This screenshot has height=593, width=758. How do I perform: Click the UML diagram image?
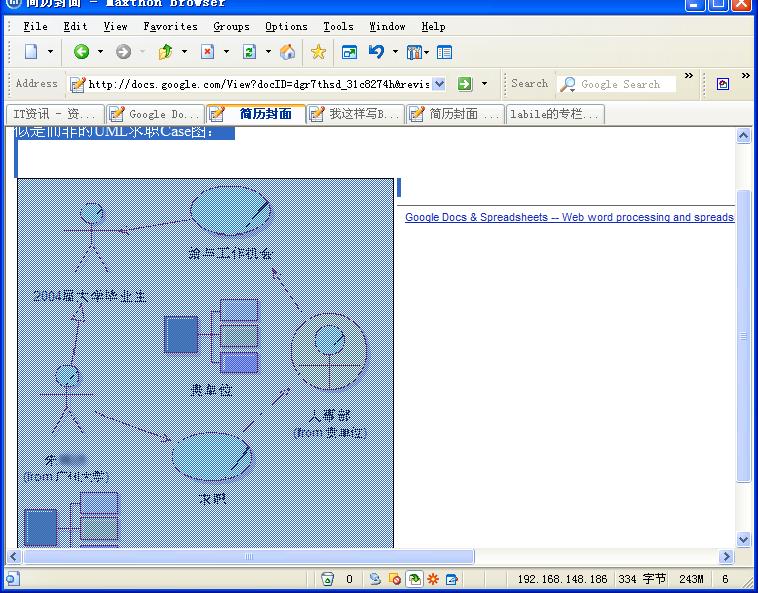[205, 363]
